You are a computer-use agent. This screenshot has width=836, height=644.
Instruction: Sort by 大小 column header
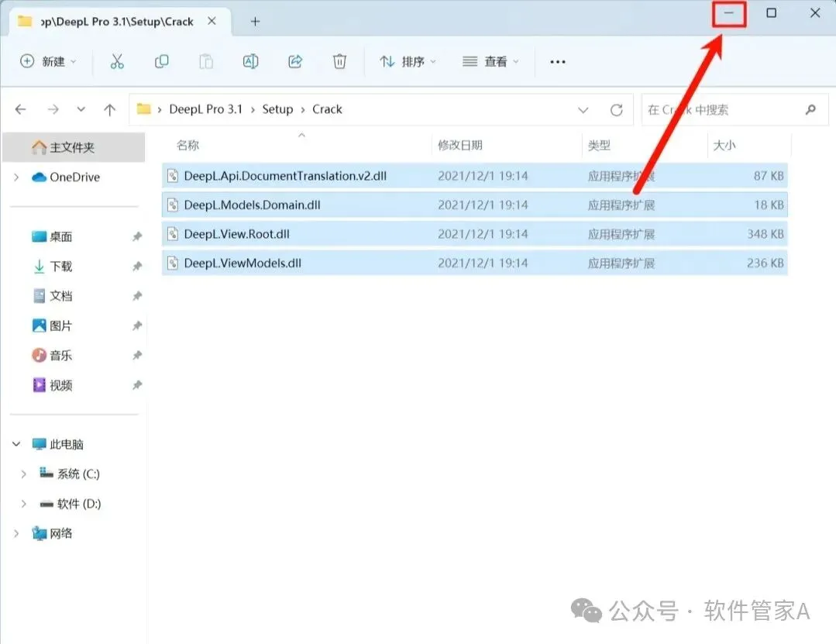point(724,145)
